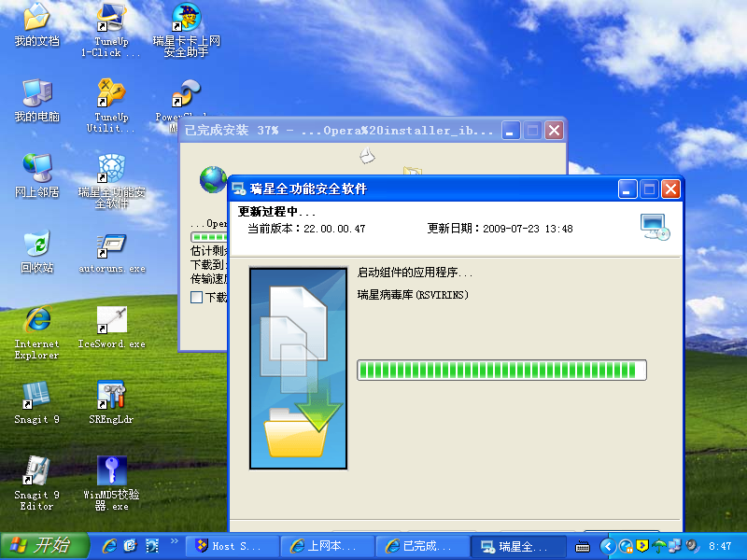
Task: Click the file copy illustration image
Action: (298, 368)
